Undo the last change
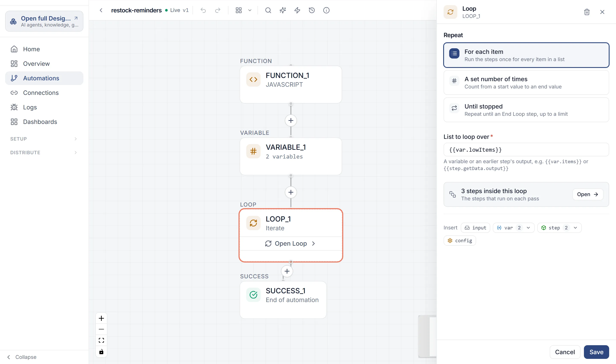The height and width of the screenshot is (364, 616). pyautogui.click(x=203, y=10)
